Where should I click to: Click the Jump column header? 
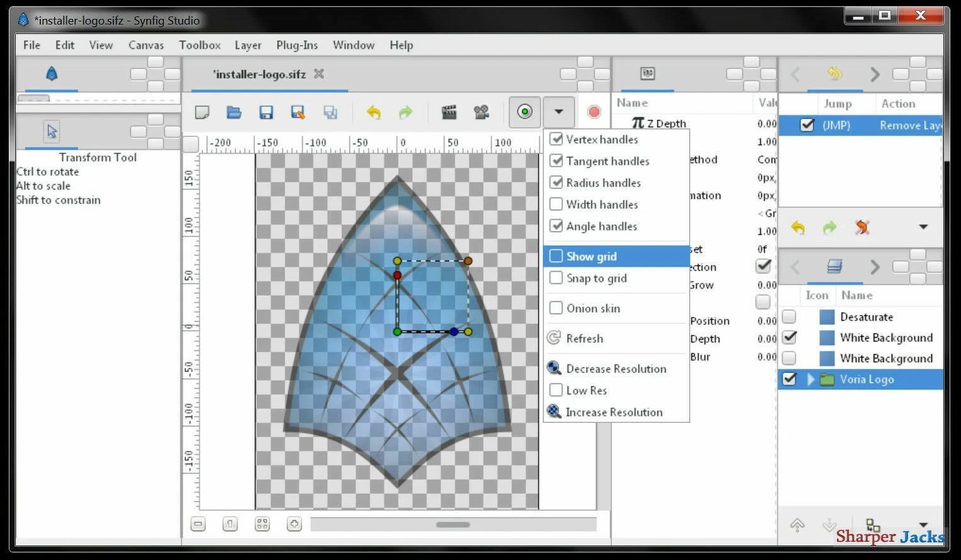tap(838, 104)
